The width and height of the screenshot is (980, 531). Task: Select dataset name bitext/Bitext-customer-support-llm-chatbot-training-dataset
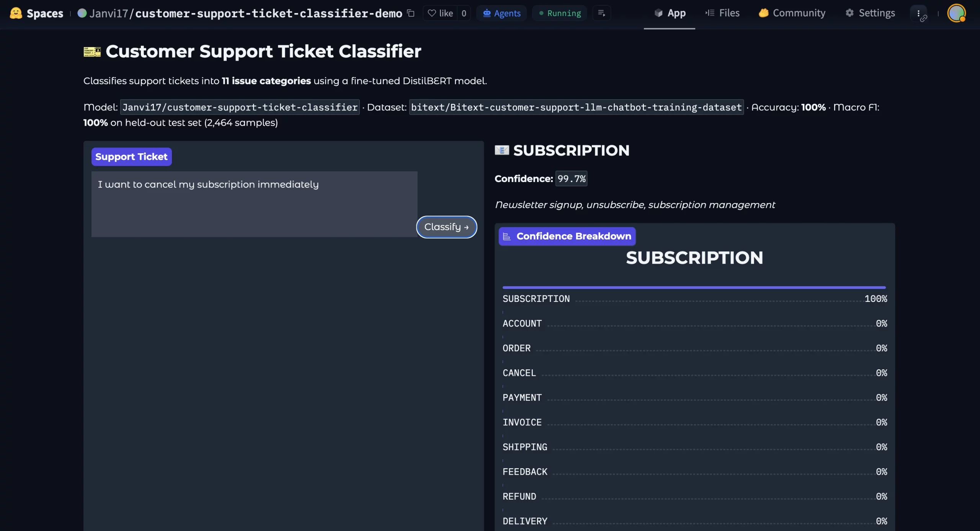576,107
